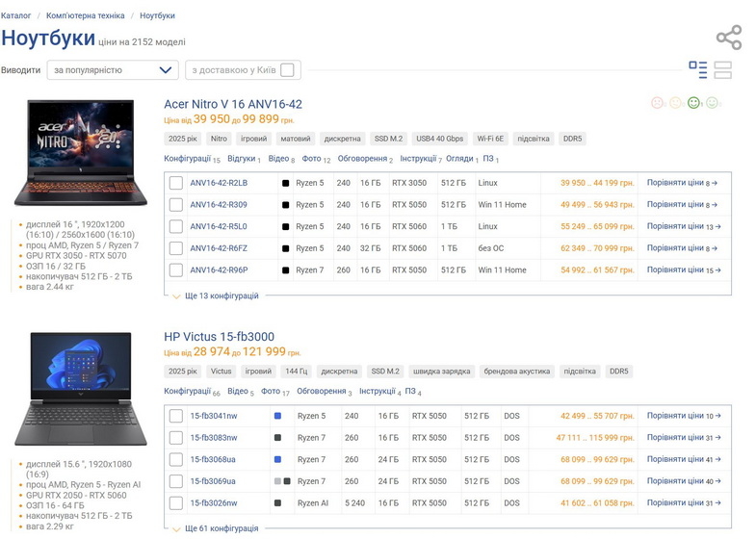Screen dimensions: 756x539
Task: Click the orange neutral face rating
Action: [675, 103]
